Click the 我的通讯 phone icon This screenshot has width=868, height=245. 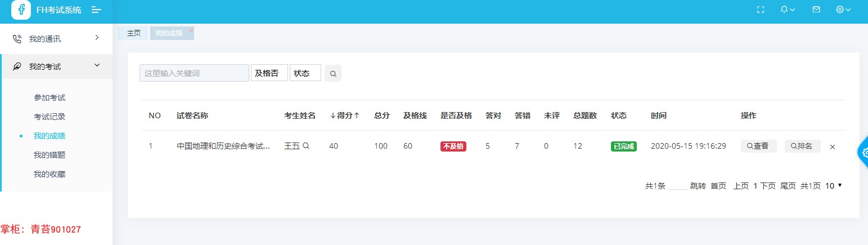17,39
